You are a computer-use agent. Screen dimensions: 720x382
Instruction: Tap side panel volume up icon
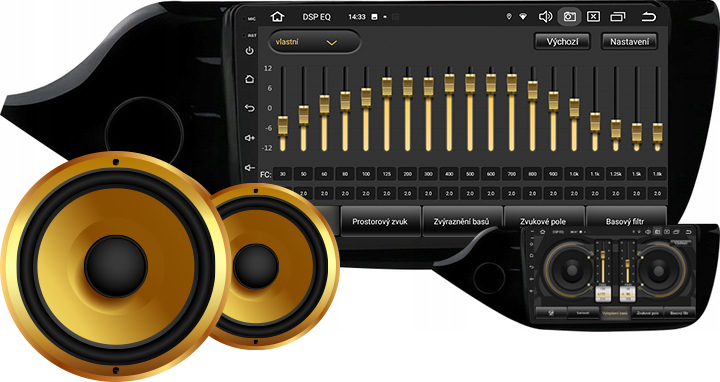click(x=250, y=138)
